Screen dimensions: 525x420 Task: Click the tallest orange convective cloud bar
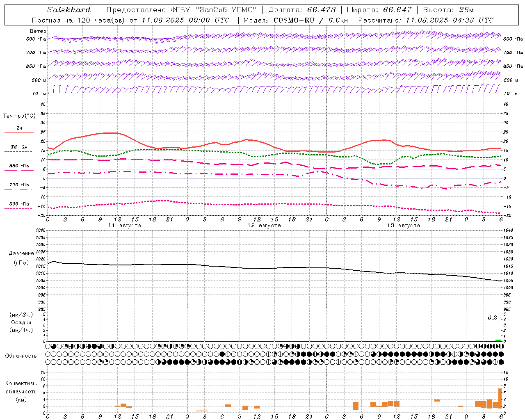(500, 398)
